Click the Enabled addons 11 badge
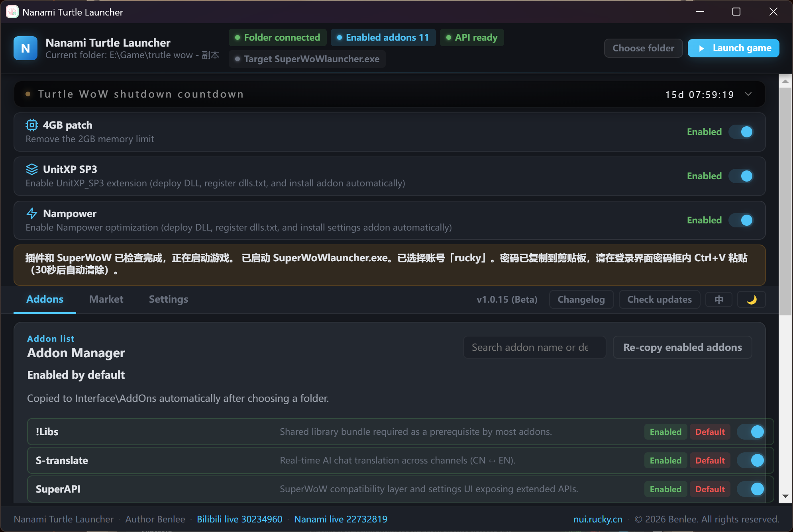 point(383,37)
